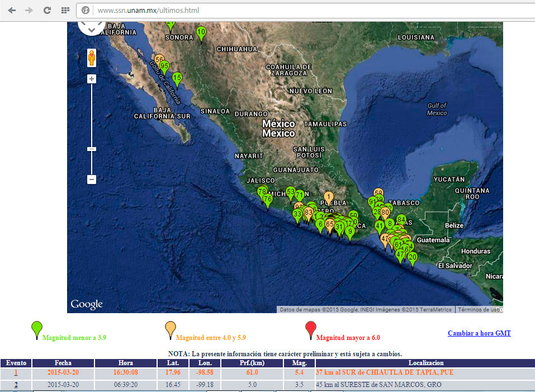Click the Hora column header
Screen dimensions: 535x392
[x=126, y=363]
